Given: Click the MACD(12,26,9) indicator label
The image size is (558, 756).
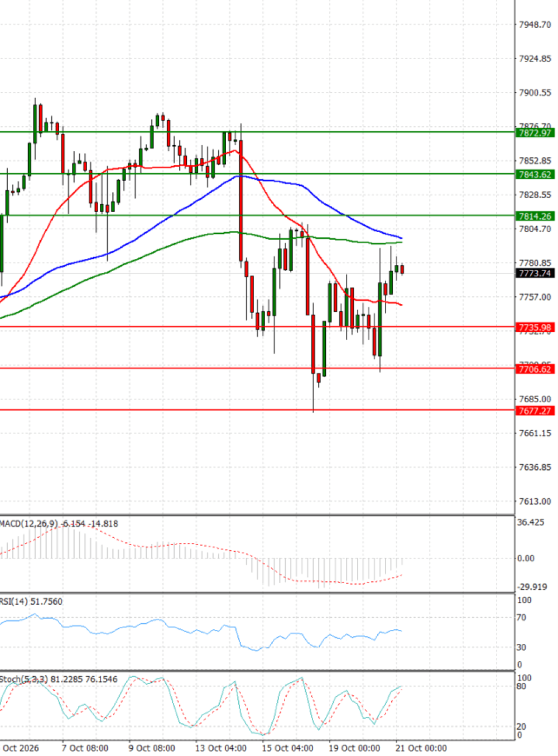Looking at the screenshot, I should click(x=29, y=523).
